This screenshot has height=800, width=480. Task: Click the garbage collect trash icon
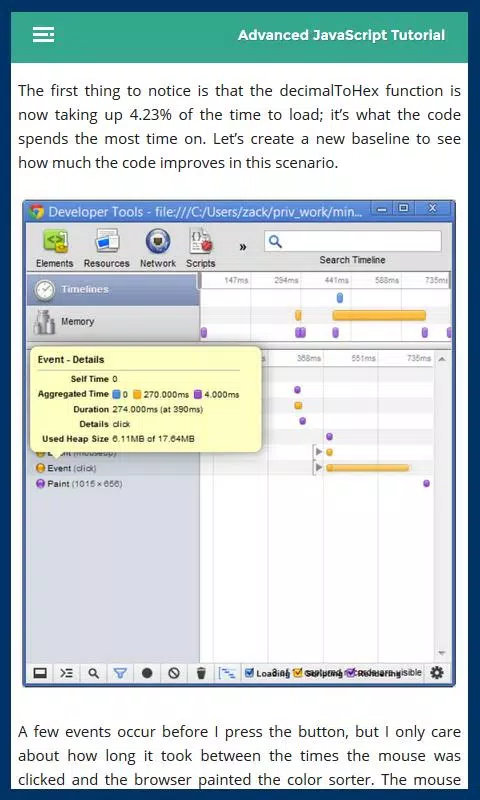pos(201,673)
